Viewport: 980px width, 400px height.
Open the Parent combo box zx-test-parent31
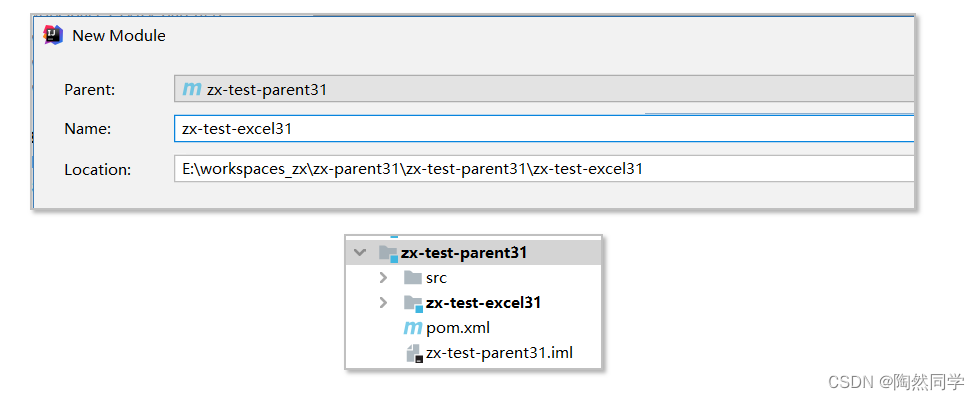[544, 89]
